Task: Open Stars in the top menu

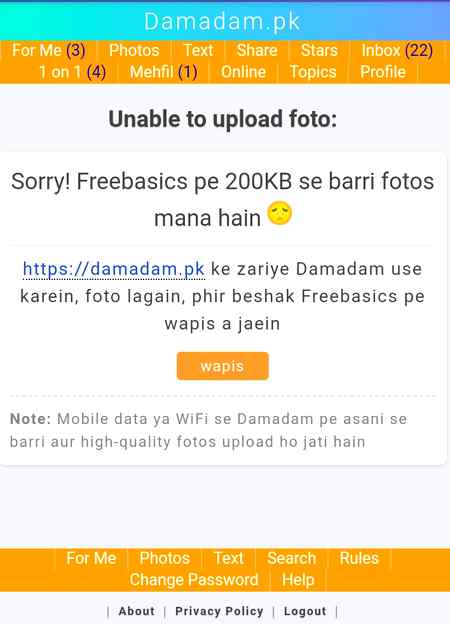Action: (x=319, y=51)
